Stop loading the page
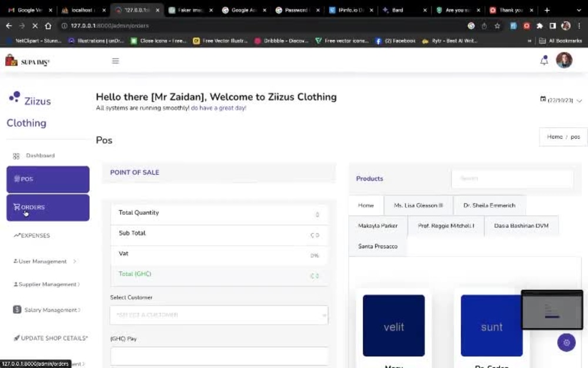Image resolution: width=588 pixels, height=368 pixels. pos(35,25)
